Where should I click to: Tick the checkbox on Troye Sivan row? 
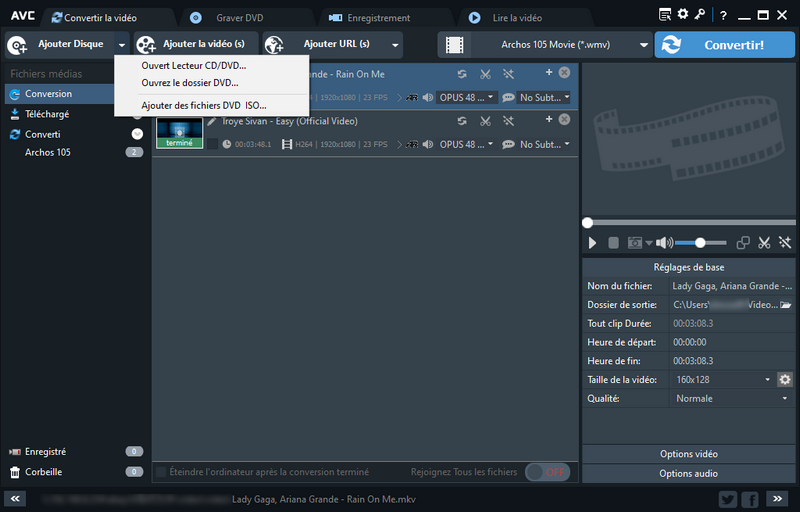click(x=213, y=144)
